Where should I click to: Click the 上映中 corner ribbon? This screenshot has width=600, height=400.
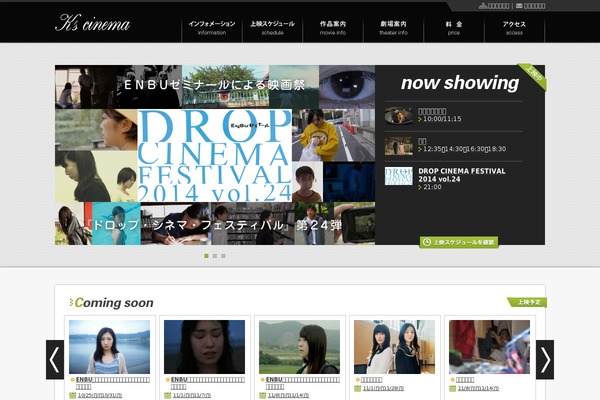click(x=533, y=76)
